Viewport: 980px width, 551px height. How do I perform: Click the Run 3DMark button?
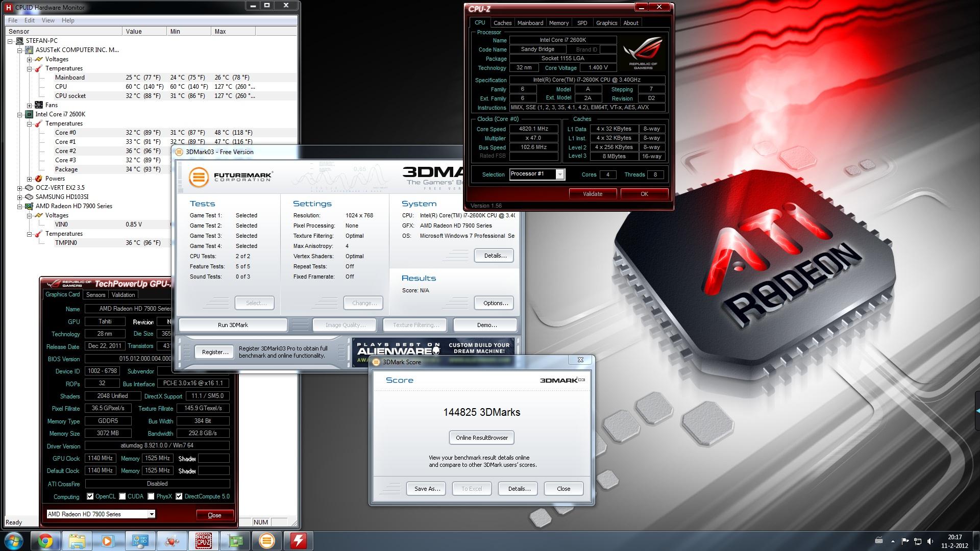click(x=233, y=325)
